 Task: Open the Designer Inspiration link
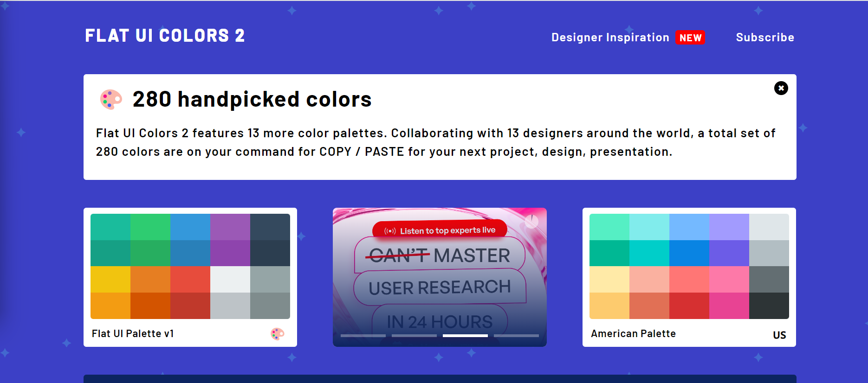coord(610,38)
